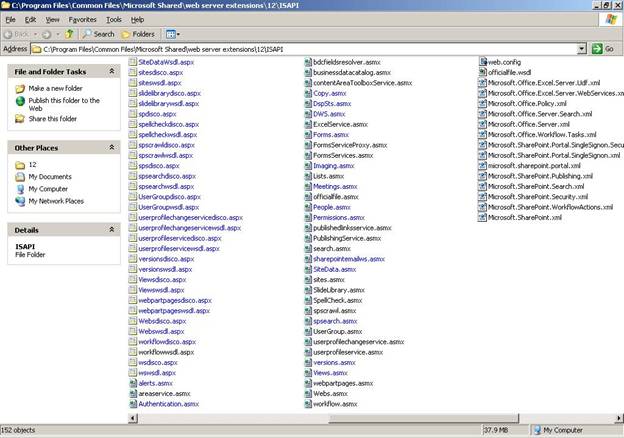624x438 pixels.
Task: Select the Lists.asmx file icon
Action: point(308,176)
